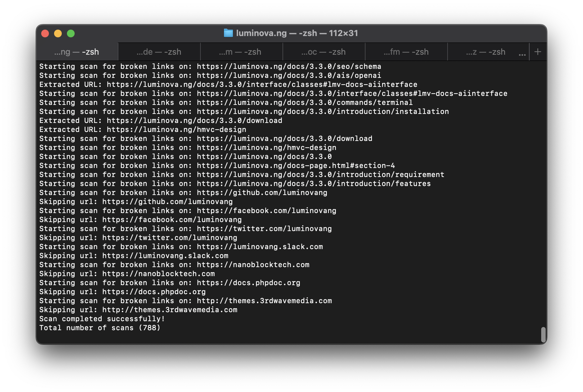Click 'Starting scan' line for twitter.com/luminovang
The image size is (583, 392).
186,229
